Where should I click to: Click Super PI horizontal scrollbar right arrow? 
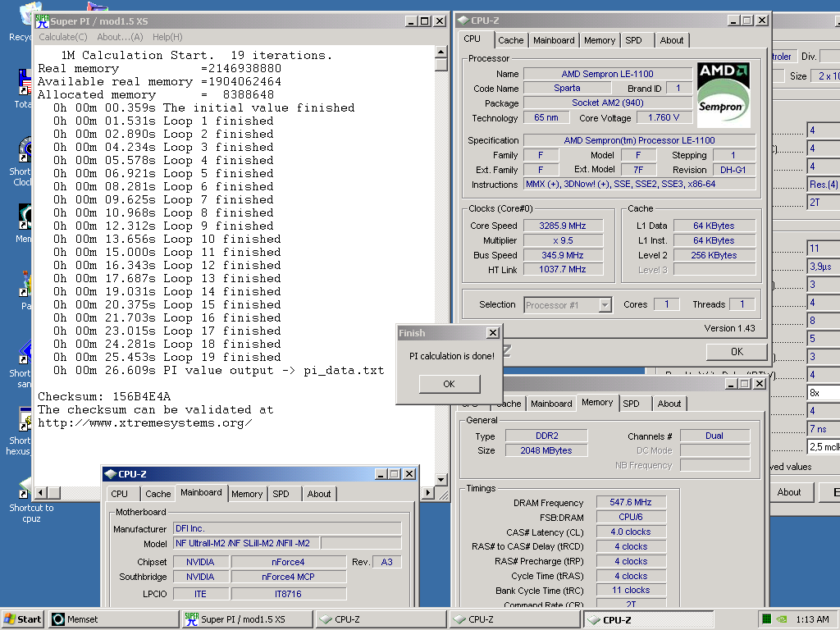click(427, 492)
